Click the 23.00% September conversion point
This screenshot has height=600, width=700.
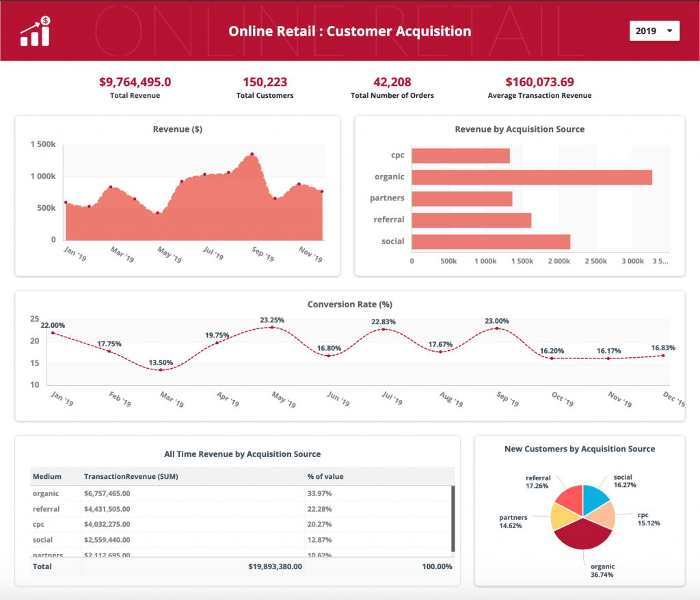pos(497,328)
